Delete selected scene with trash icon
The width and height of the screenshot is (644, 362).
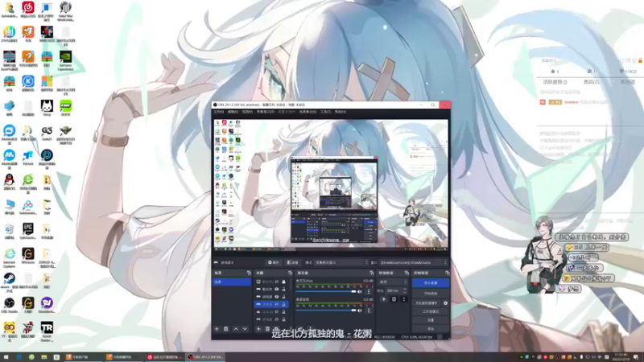pyautogui.click(x=226, y=329)
